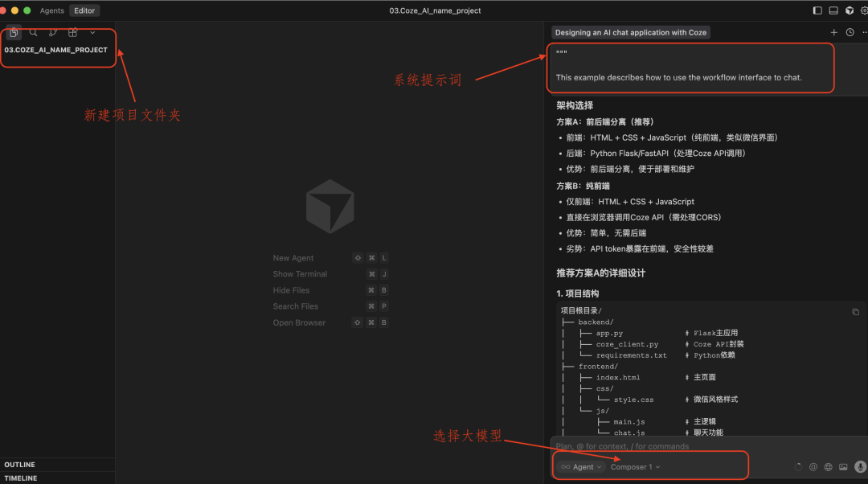The image size is (868, 484).
Task: Click the Hide Files shortcut row
Action: pyautogui.click(x=330, y=290)
